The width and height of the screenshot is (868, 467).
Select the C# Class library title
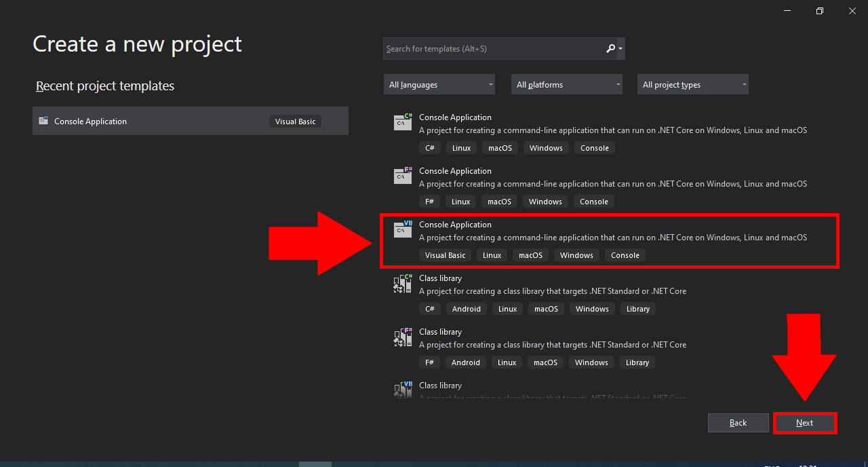pyautogui.click(x=440, y=278)
